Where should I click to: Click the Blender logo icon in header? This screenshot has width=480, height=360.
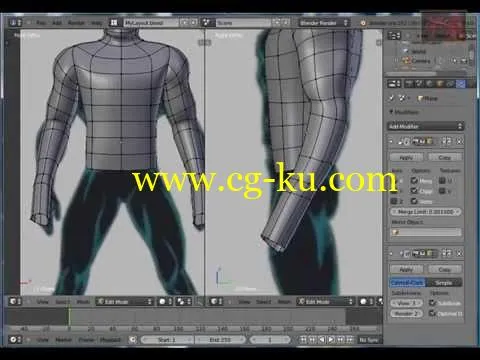(363, 23)
